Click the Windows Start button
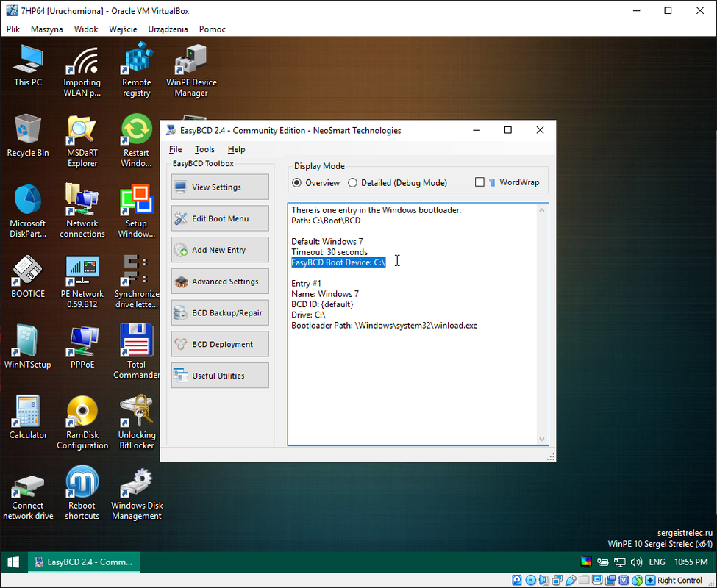 pyautogui.click(x=13, y=562)
